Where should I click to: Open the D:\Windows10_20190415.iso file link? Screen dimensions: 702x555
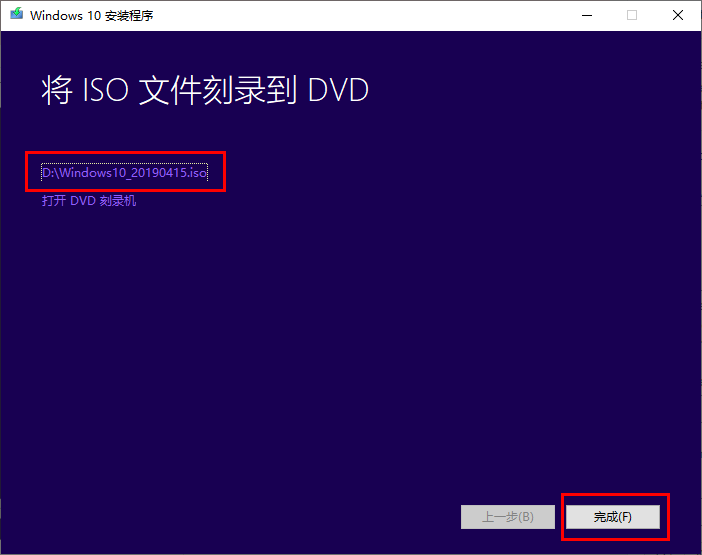click(x=124, y=172)
